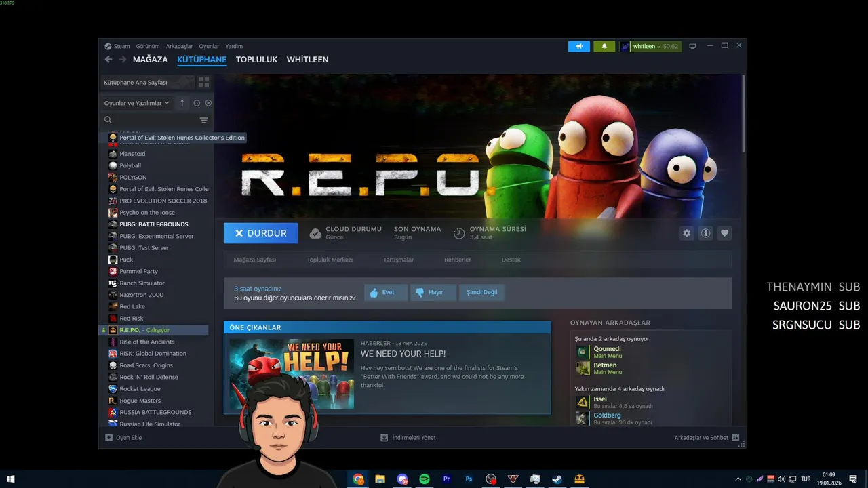
Task: Open Windows Start menu
Action: 11,479
